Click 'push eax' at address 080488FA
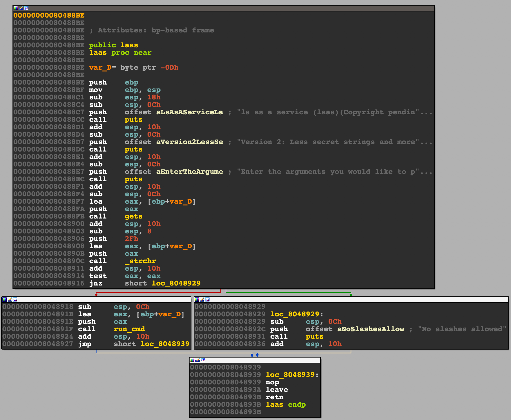This screenshot has height=420, width=511. [114, 209]
